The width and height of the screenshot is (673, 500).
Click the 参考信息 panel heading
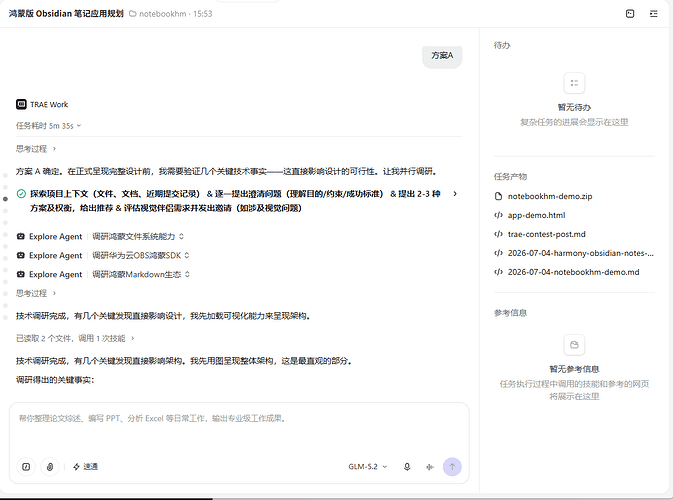pos(510,313)
